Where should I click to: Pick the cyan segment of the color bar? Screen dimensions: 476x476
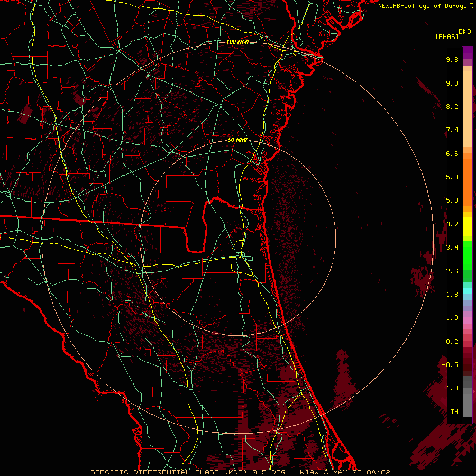(467, 291)
